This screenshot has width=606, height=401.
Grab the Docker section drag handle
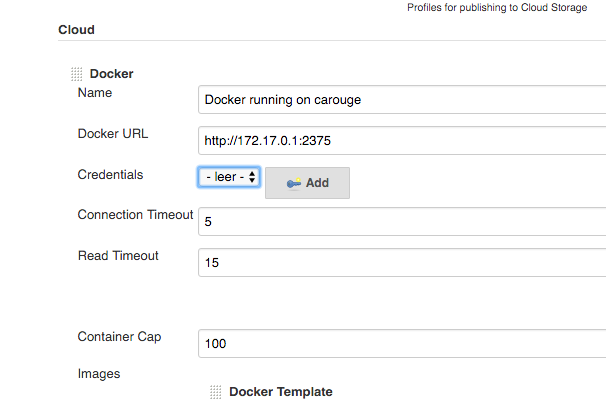(x=77, y=74)
